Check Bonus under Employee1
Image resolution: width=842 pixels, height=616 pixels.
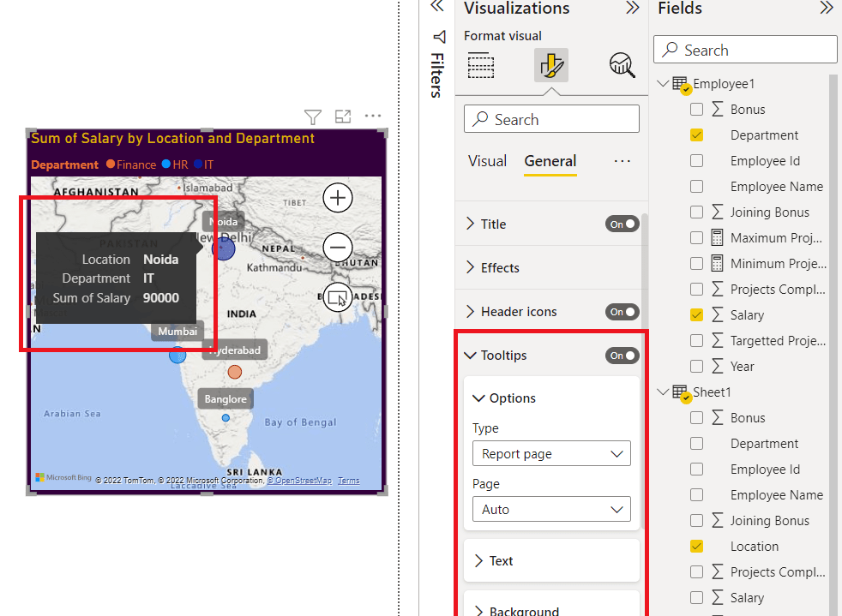pyautogui.click(x=696, y=110)
